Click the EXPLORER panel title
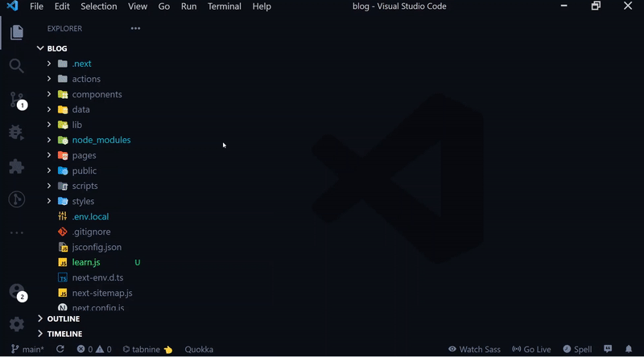This screenshot has width=644, height=357. pyautogui.click(x=64, y=28)
